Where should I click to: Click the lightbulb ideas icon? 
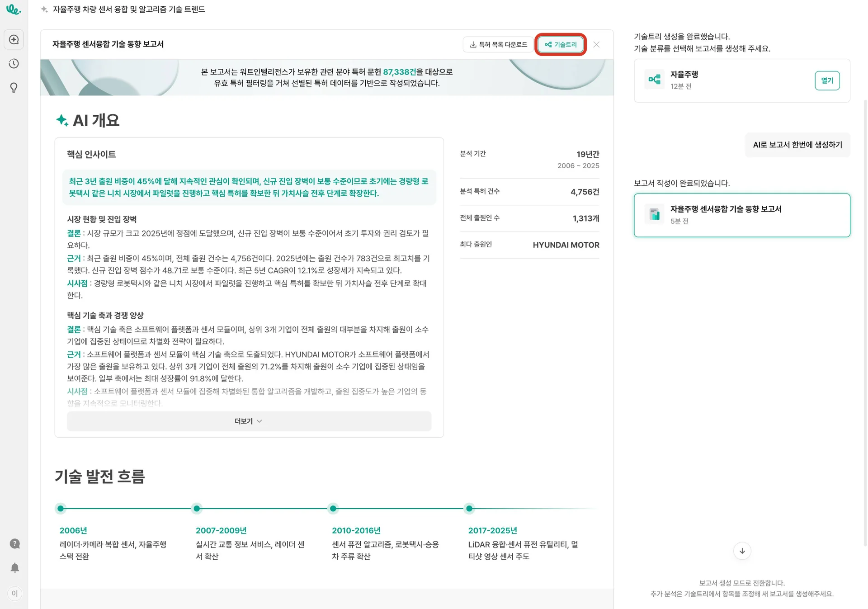point(14,88)
